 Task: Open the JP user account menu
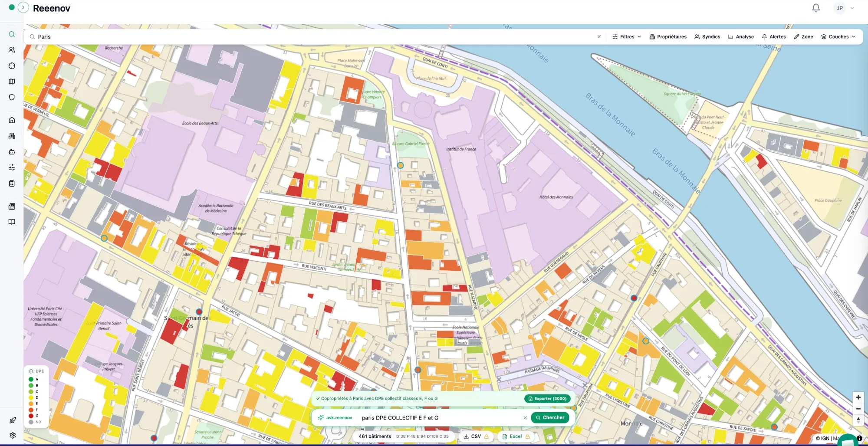click(844, 8)
